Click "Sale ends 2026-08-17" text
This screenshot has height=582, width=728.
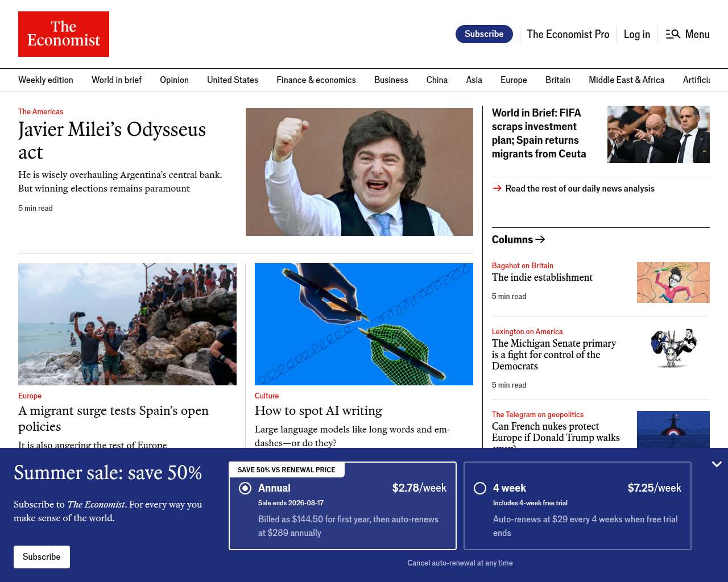coord(291,503)
